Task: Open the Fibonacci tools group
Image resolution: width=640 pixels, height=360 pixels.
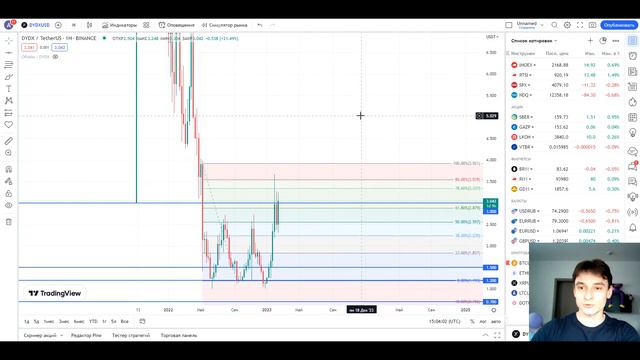Action: tap(9, 64)
